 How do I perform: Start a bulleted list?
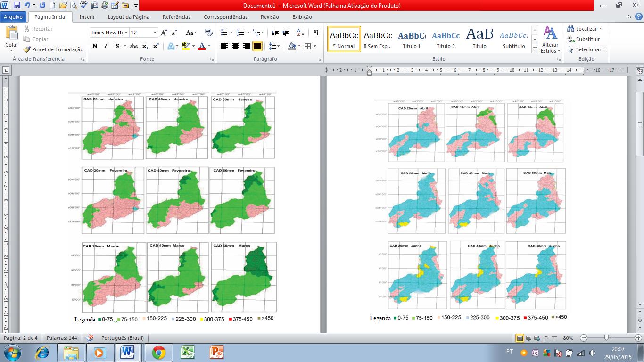coord(224,33)
